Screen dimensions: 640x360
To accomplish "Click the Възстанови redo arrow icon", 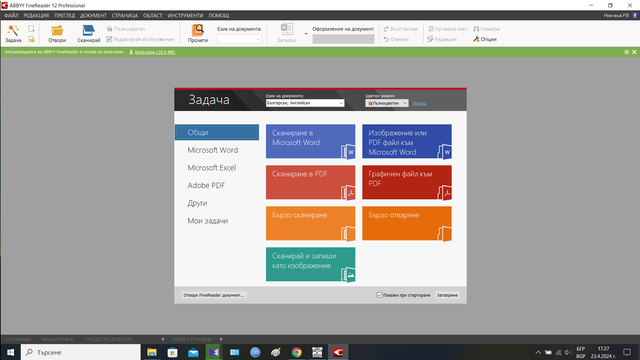I will pyautogui.click(x=400, y=29).
